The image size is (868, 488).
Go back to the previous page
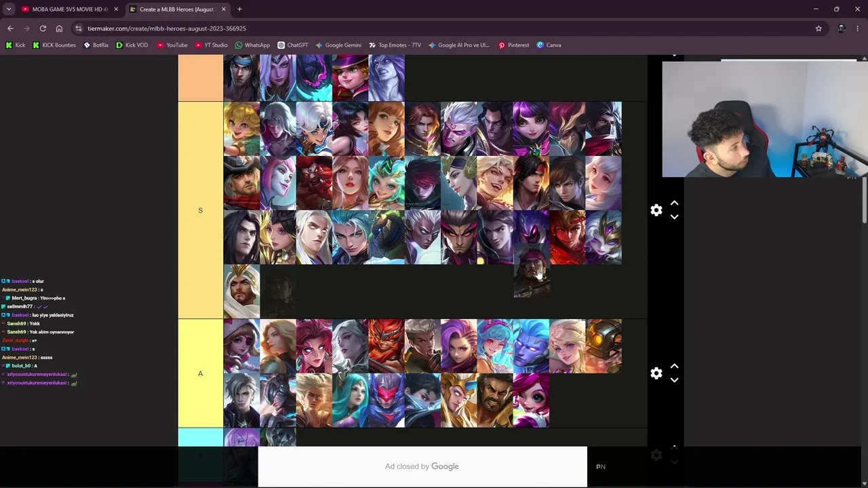pyautogui.click(x=10, y=28)
